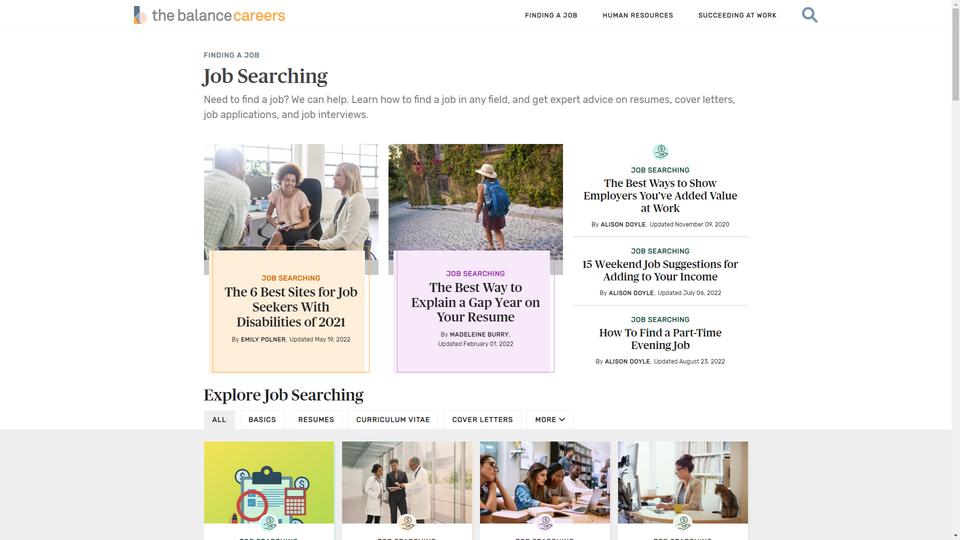Open the Finding a Job menu

click(551, 15)
